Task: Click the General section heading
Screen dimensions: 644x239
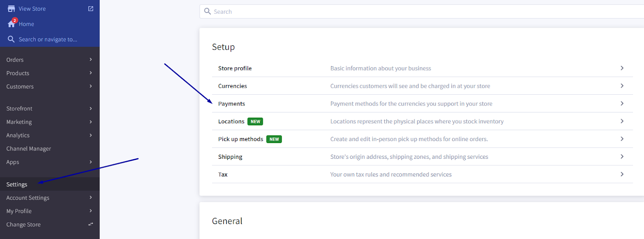Action: tap(227, 221)
